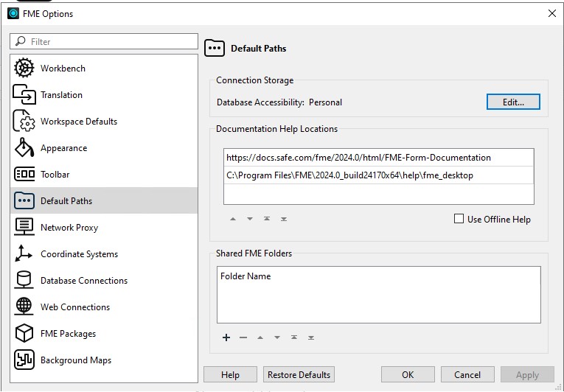Move help location to bottom arrow
This screenshot has height=392, width=564.
(x=284, y=219)
